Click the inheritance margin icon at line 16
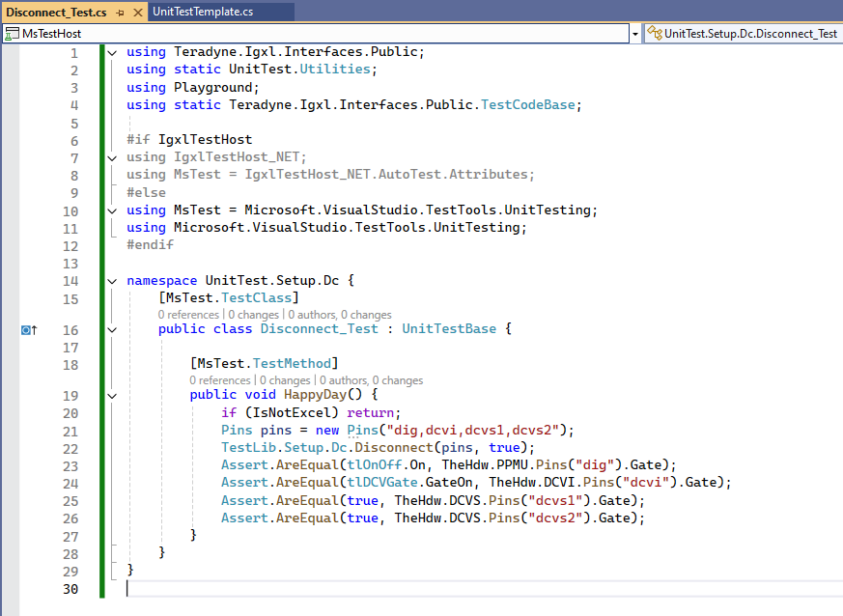Image resolution: width=843 pixels, height=616 pixels. click(29, 330)
